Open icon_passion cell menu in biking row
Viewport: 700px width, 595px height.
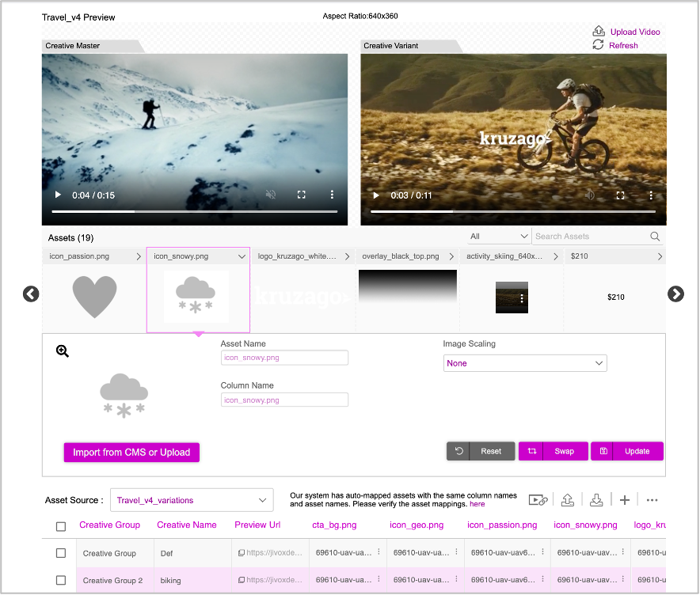point(542,579)
